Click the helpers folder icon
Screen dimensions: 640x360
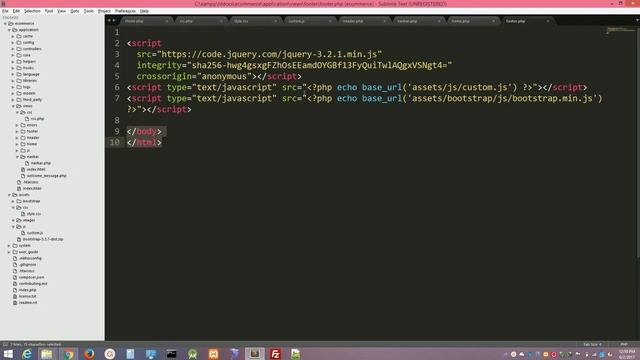tap(19, 61)
